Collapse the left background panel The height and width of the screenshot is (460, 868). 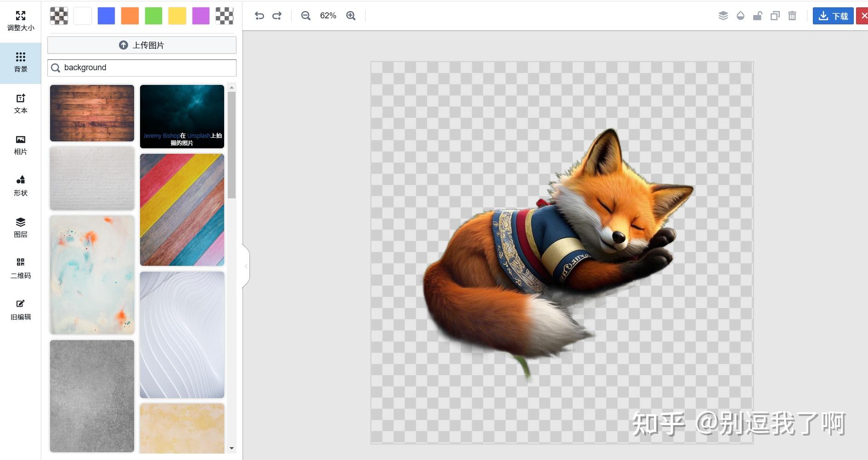pos(246,266)
